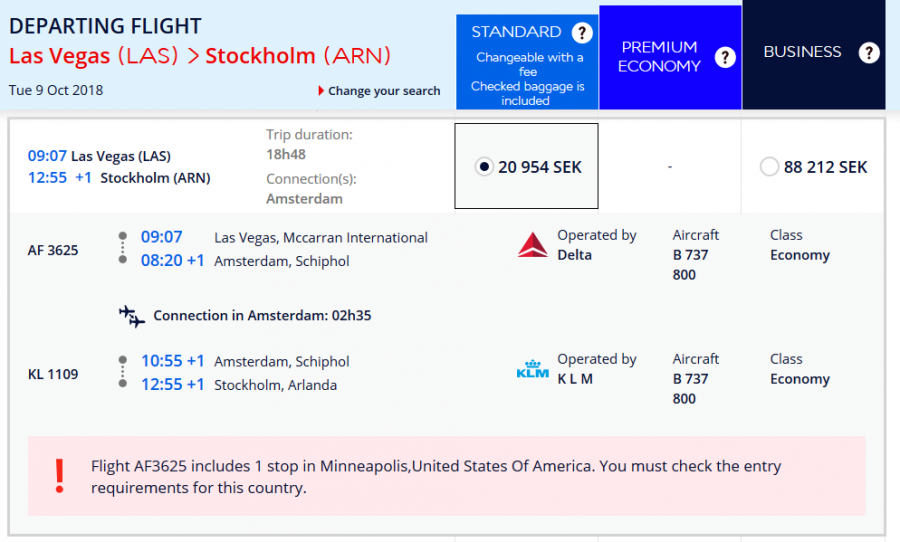Click the Las Vegas > Stockholm route heading
This screenshot has height=542, width=900.
200,55
